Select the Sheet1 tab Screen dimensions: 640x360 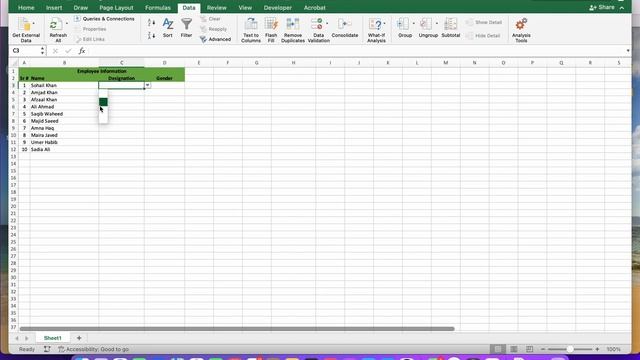[x=53, y=338]
